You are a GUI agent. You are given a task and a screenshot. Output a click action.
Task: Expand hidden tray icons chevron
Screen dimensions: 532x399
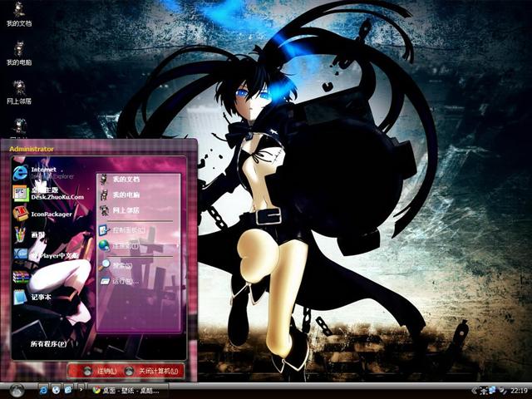coord(475,391)
